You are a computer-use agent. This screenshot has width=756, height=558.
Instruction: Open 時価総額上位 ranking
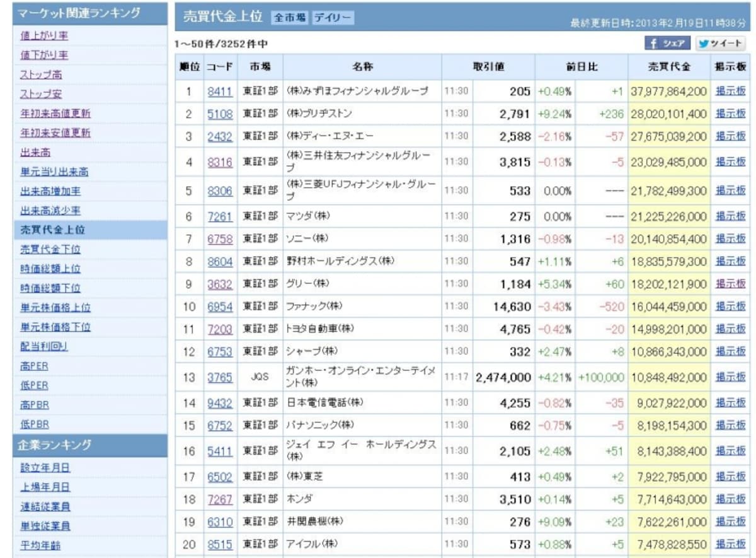pyautogui.click(x=50, y=269)
